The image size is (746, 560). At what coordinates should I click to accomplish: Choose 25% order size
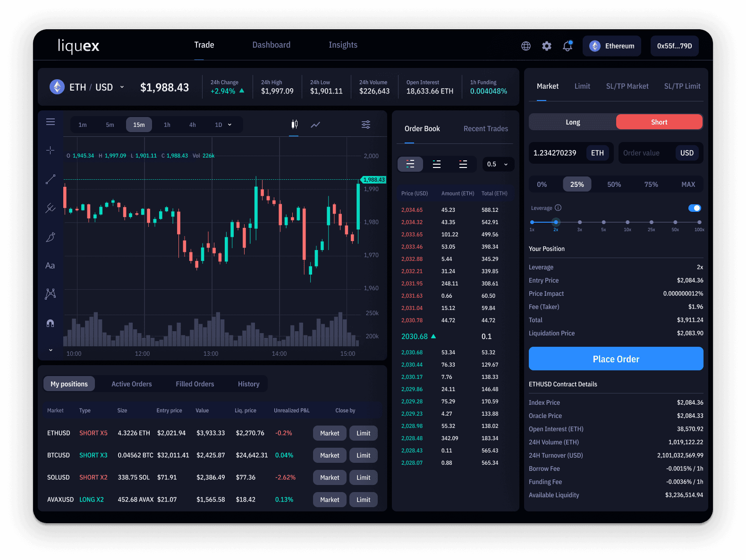coord(577,184)
